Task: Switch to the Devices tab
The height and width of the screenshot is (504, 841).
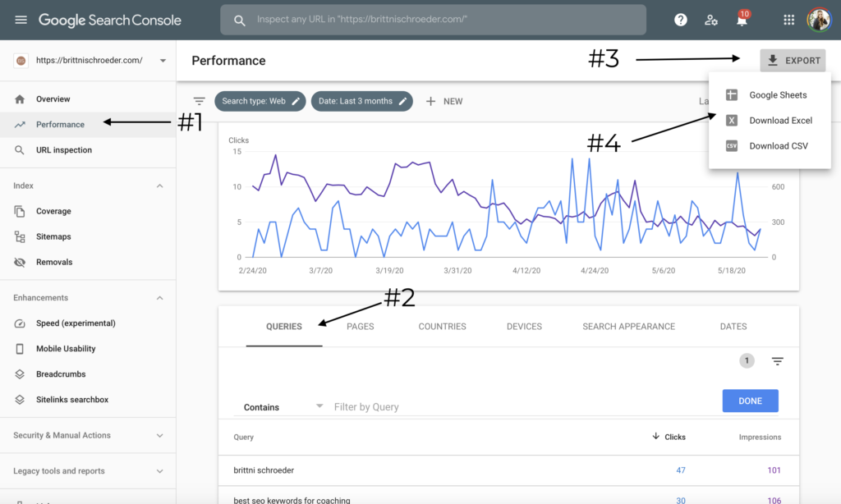Action: (x=525, y=327)
